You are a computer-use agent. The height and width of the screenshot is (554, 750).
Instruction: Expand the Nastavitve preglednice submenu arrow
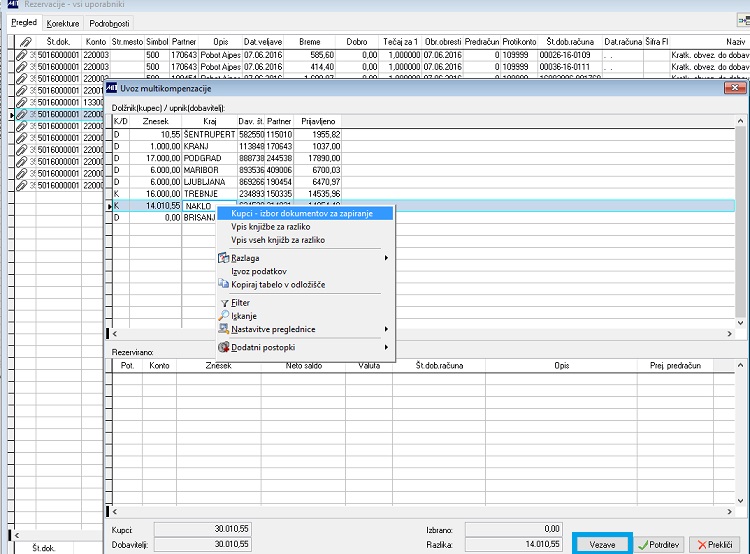point(386,329)
